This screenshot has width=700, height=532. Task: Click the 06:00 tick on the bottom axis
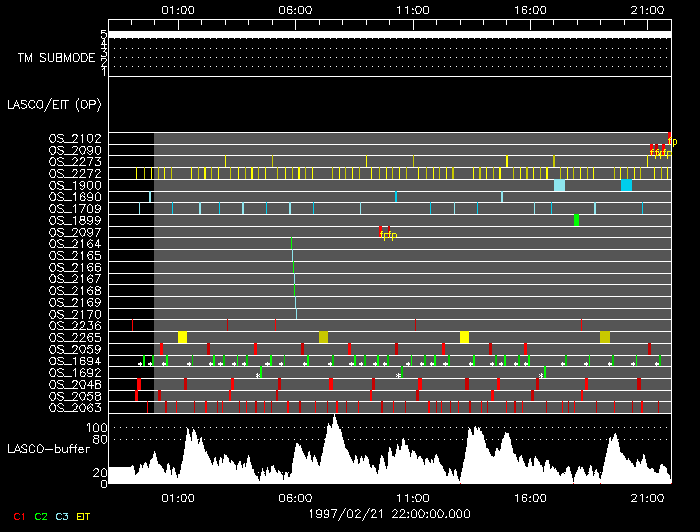coord(295,496)
